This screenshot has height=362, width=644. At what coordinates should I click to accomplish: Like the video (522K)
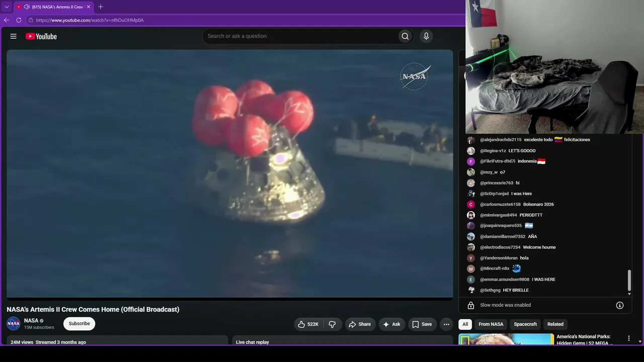308,324
